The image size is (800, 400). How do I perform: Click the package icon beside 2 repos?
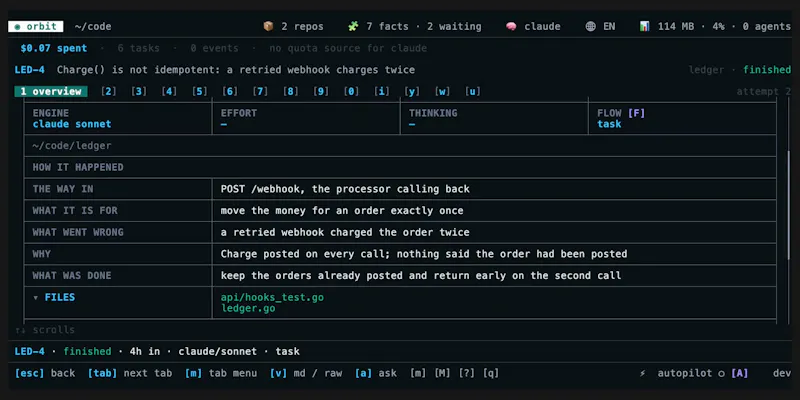pos(268,27)
